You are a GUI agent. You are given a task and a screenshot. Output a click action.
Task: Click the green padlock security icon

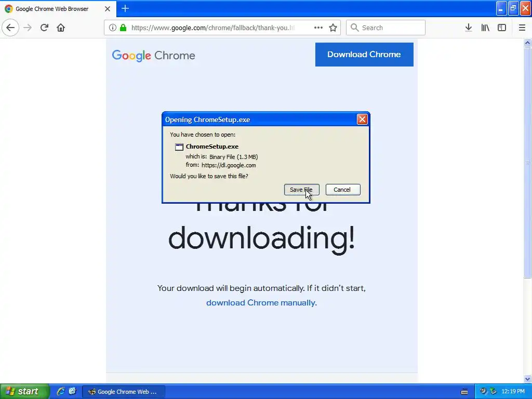(x=123, y=28)
